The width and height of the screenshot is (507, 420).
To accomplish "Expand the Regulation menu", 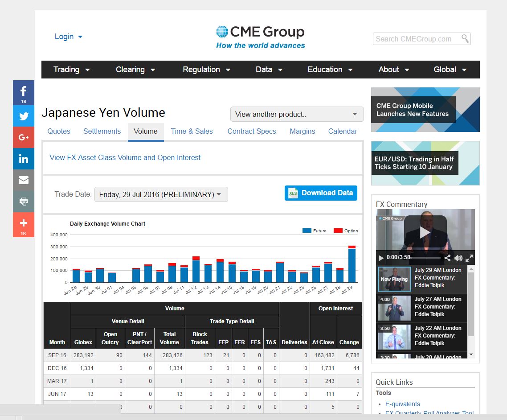I will (x=206, y=70).
